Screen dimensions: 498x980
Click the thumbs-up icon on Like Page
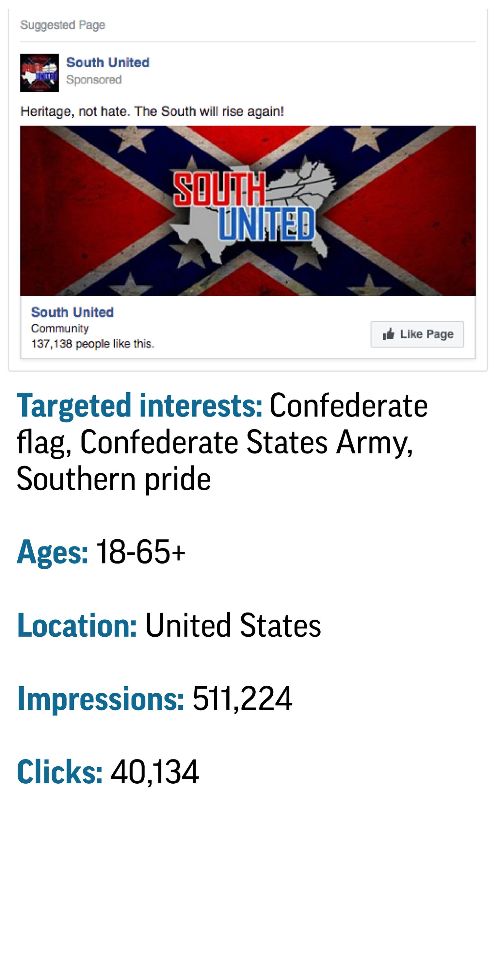[x=388, y=334]
